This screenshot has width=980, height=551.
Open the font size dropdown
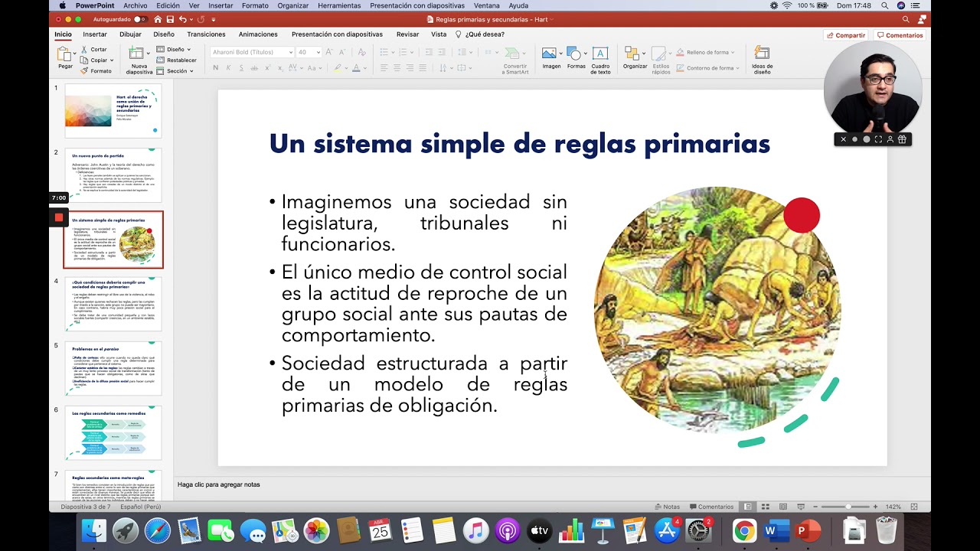click(x=317, y=52)
